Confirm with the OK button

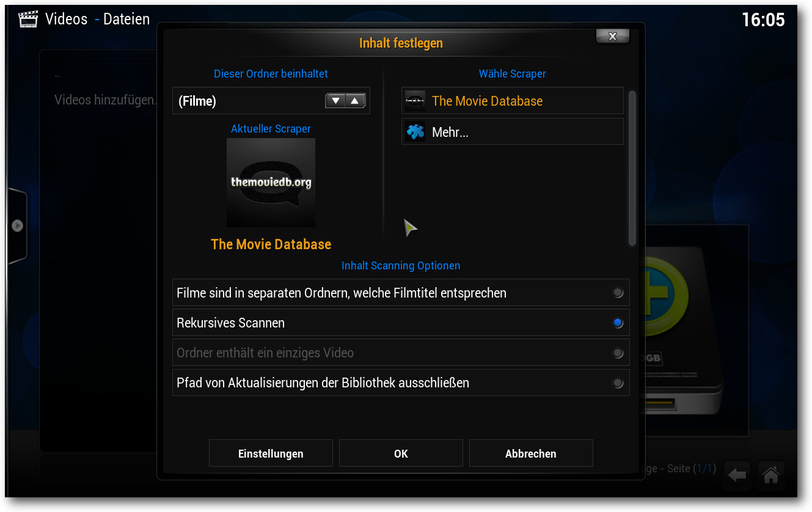401,453
